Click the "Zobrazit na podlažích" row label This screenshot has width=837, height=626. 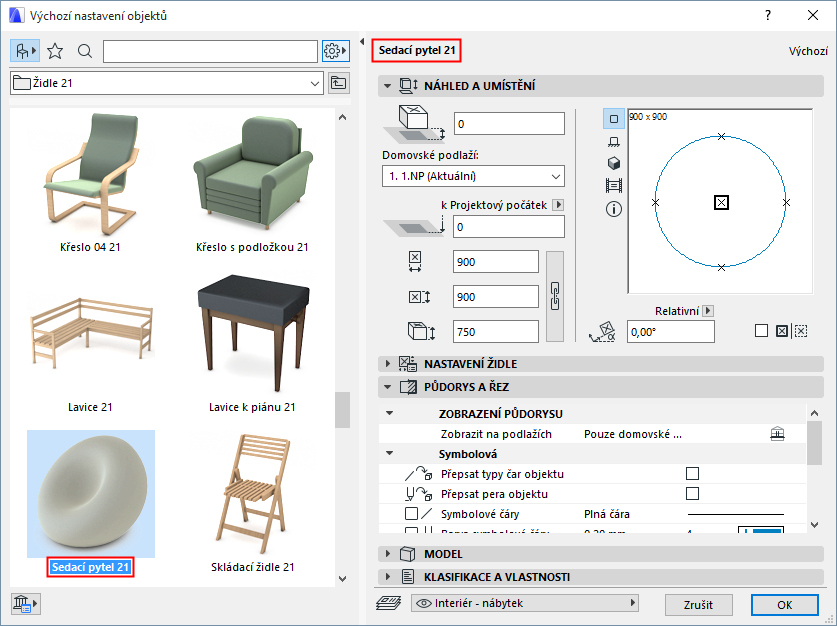(x=496, y=434)
